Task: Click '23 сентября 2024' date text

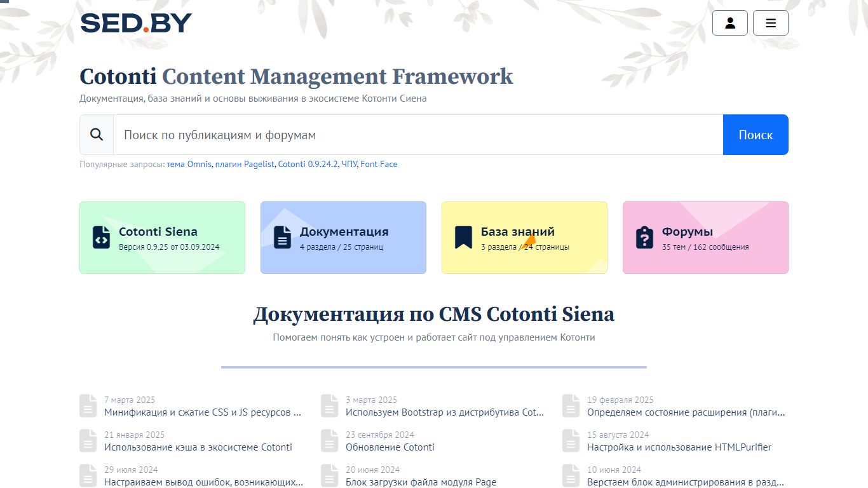Action: click(380, 435)
